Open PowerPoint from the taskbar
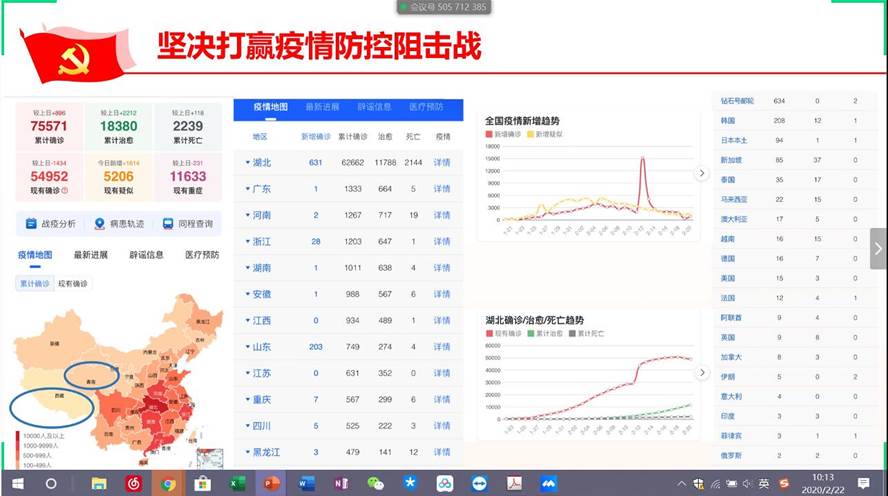 pyautogui.click(x=271, y=483)
